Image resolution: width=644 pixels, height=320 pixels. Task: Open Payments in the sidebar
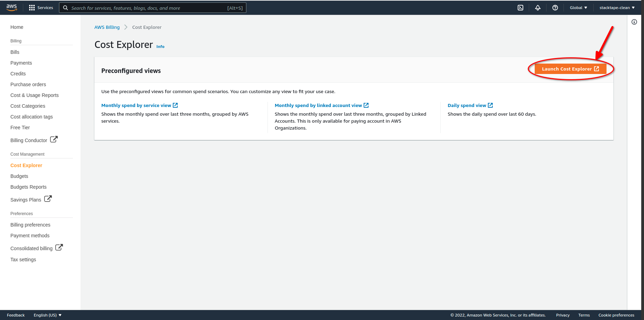[21, 63]
